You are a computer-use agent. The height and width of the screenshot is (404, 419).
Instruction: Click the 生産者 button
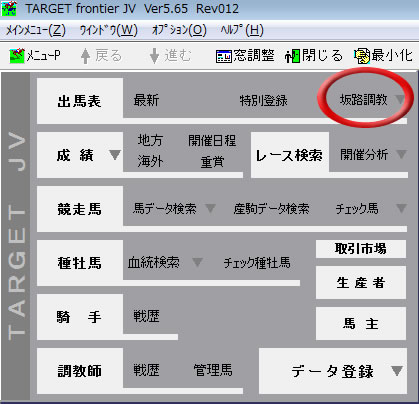pos(361,282)
